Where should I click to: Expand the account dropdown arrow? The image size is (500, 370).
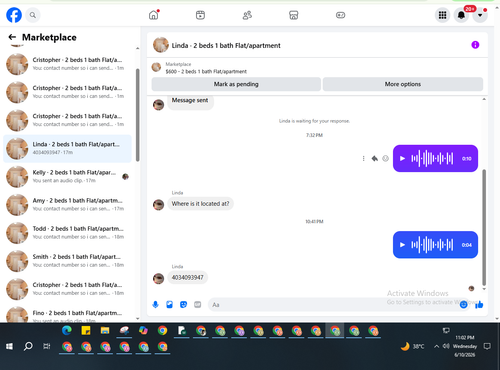coord(480,15)
